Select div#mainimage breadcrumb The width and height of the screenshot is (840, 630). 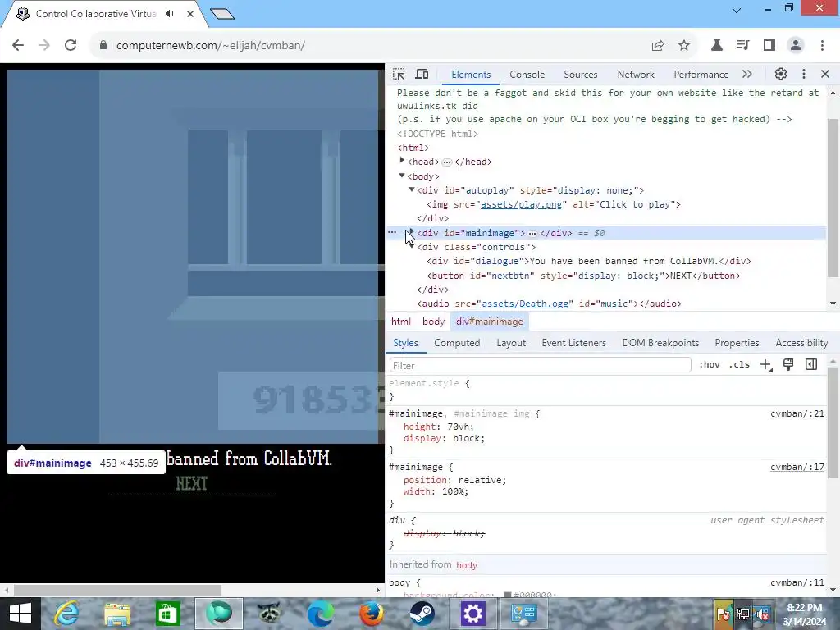(x=490, y=322)
